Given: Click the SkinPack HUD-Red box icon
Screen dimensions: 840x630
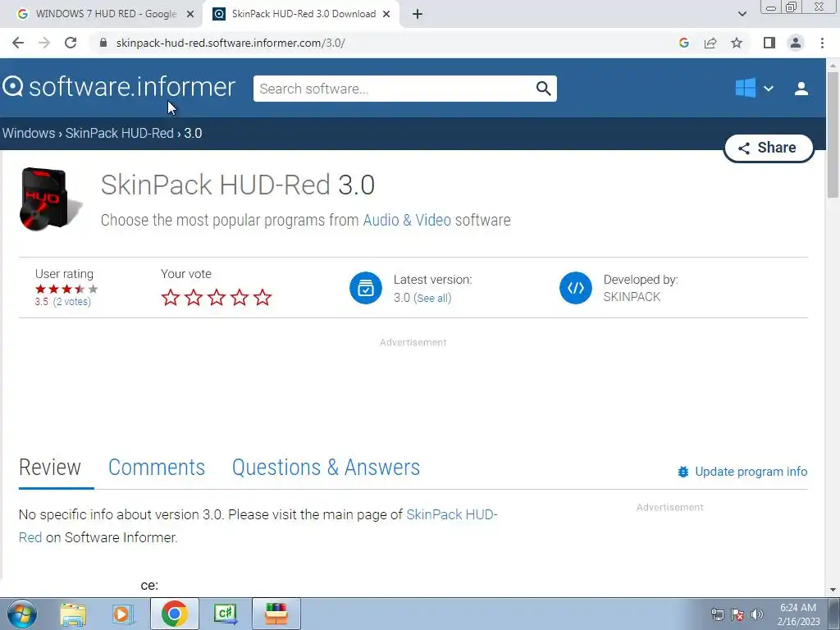Looking at the screenshot, I should click(50, 199).
